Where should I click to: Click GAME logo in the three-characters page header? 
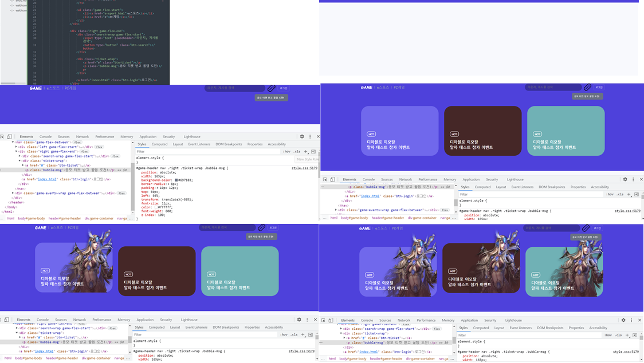(x=365, y=228)
